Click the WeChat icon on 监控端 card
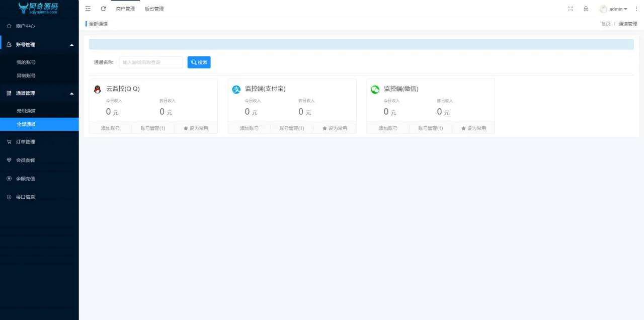 tap(375, 89)
